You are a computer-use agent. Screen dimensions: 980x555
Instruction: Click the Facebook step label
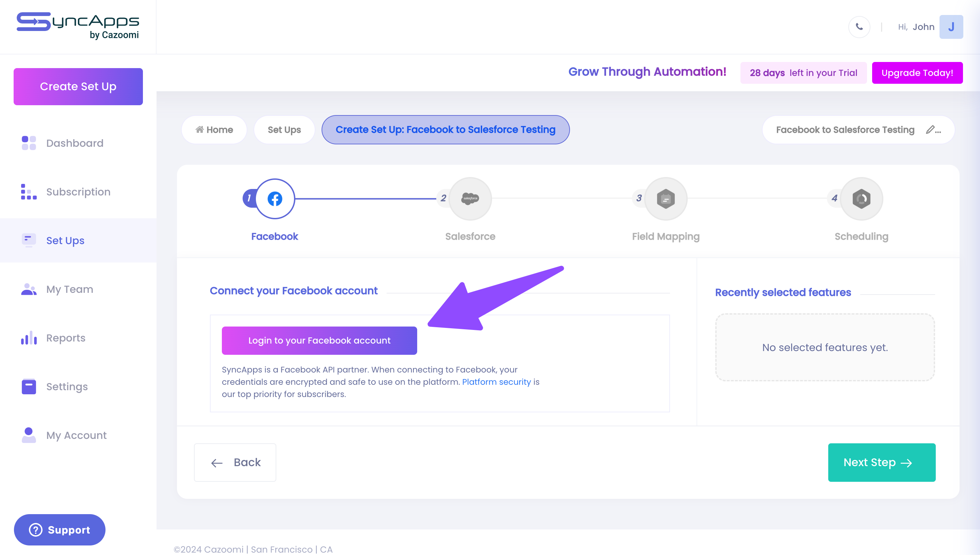(275, 236)
